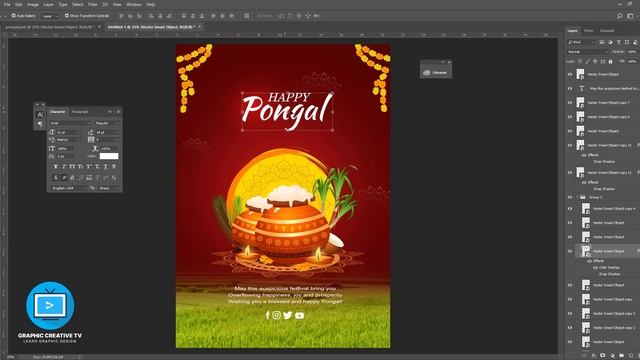This screenshot has height=360, width=640.
Task: Click the type layer filter icon
Action: pyautogui.click(x=619, y=42)
